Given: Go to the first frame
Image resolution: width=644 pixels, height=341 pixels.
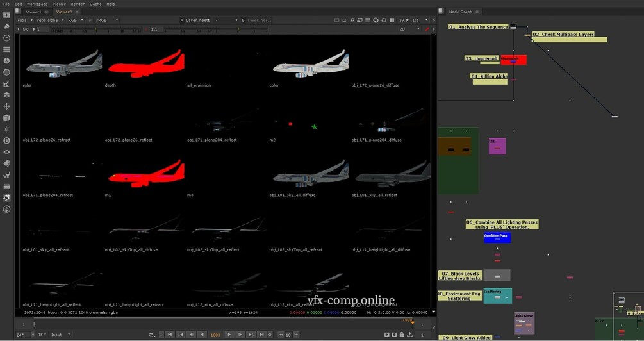Looking at the screenshot, I should [170, 335].
